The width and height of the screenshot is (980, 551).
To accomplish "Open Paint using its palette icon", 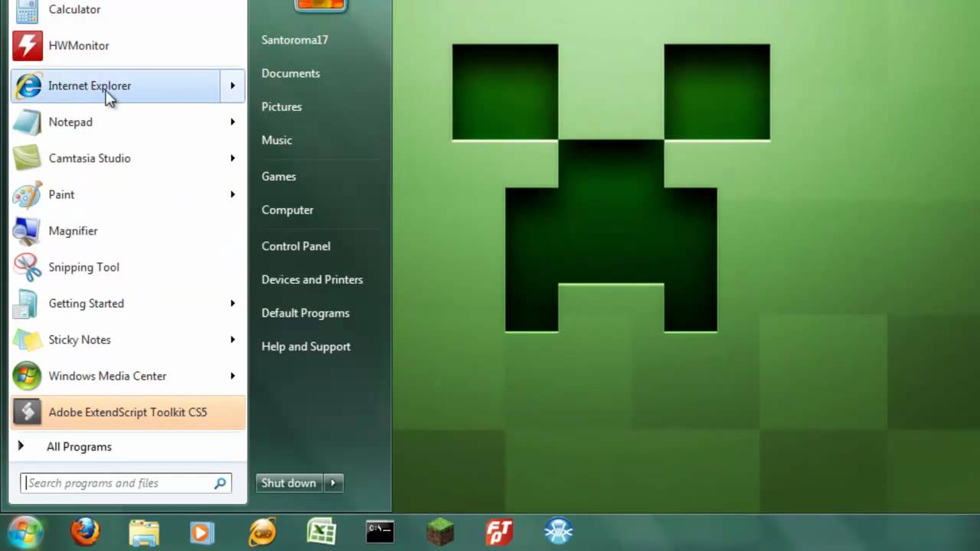I will tap(28, 194).
